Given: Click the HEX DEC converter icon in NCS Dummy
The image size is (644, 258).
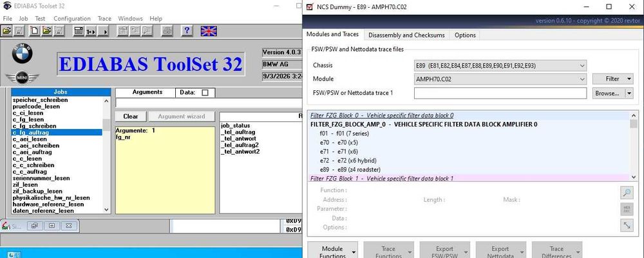Looking at the screenshot, I should coord(627,209).
